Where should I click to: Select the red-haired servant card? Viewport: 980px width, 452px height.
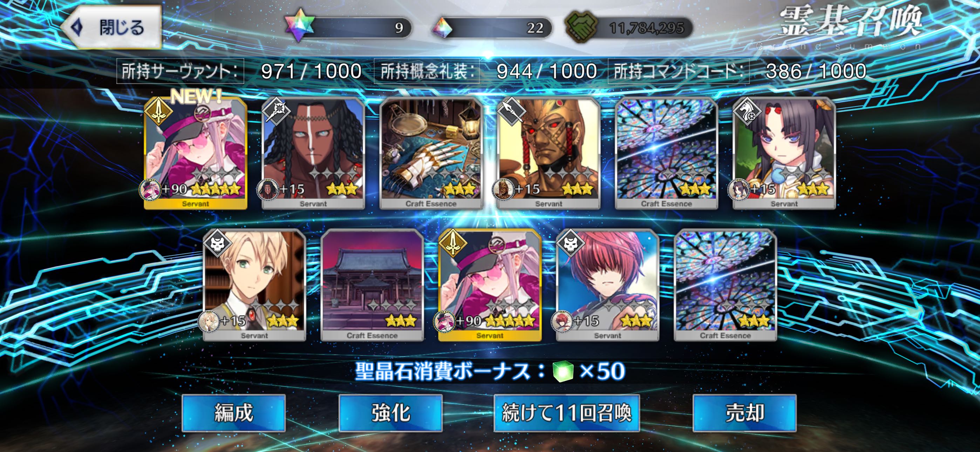(607, 285)
